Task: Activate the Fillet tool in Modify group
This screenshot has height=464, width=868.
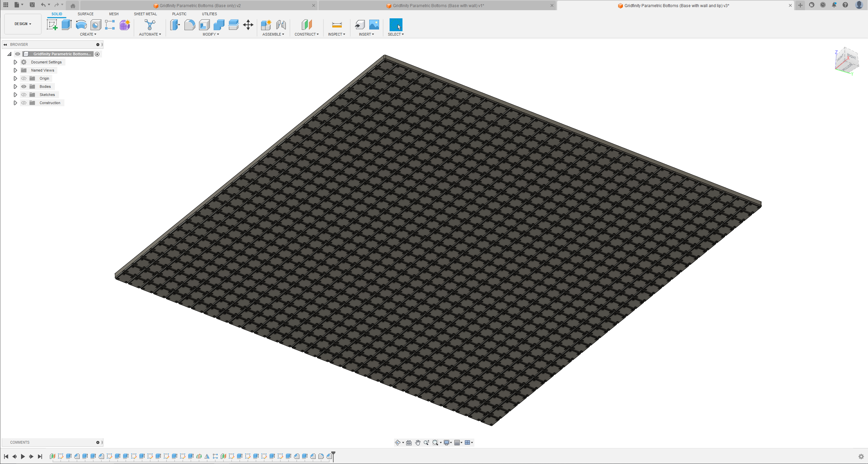Action: [x=190, y=25]
